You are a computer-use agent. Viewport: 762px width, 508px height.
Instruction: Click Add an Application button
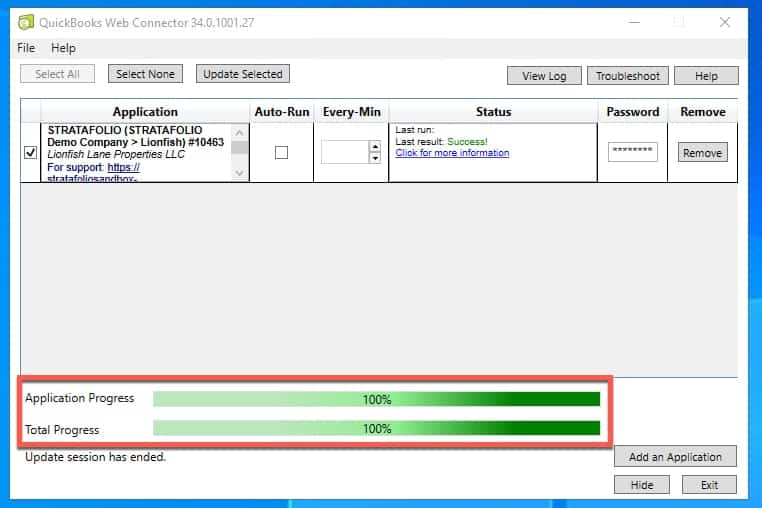675,457
